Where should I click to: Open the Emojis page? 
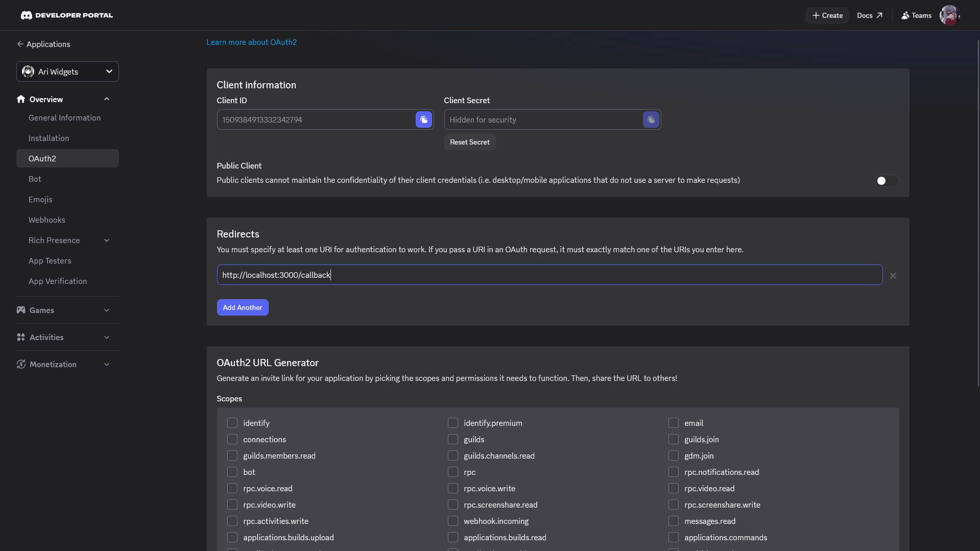coord(67,199)
